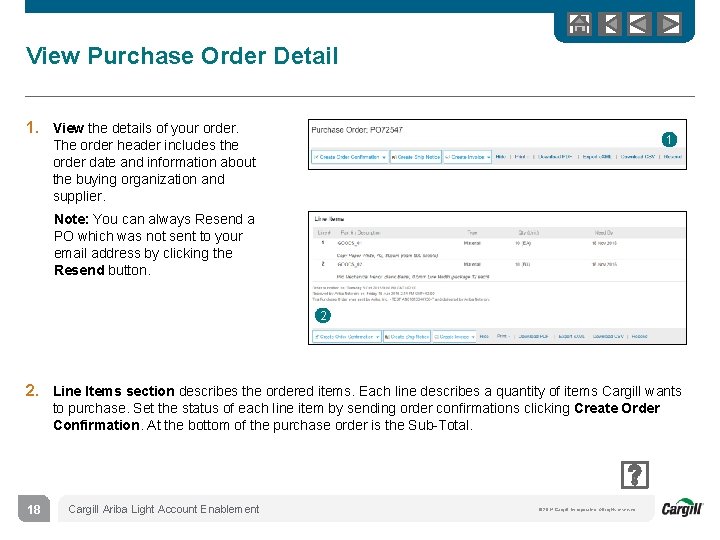Click slide number 18 badge
Image resolution: width=720 pixels, height=540 pixels.
(34, 509)
